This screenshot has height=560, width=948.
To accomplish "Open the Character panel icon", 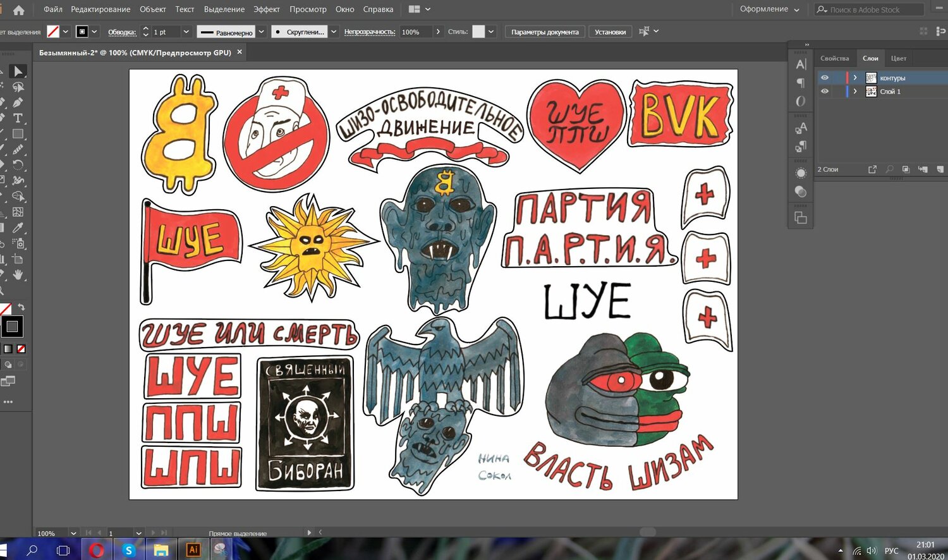I will click(x=801, y=64).
